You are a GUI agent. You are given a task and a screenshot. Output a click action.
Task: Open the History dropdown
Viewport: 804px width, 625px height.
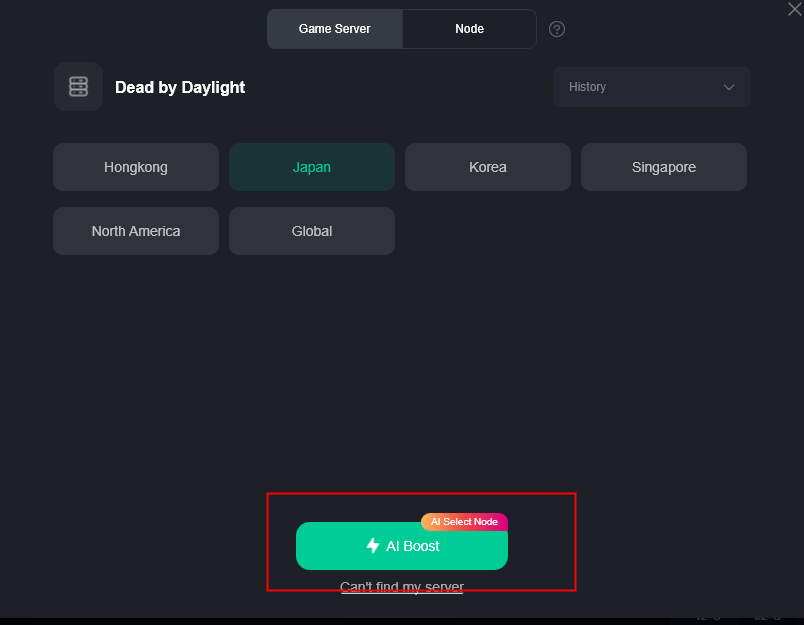click(x=652, y=87)
